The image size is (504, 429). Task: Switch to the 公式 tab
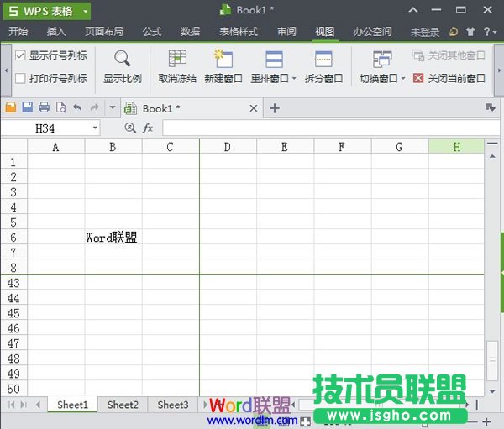[x=152, y=32]
